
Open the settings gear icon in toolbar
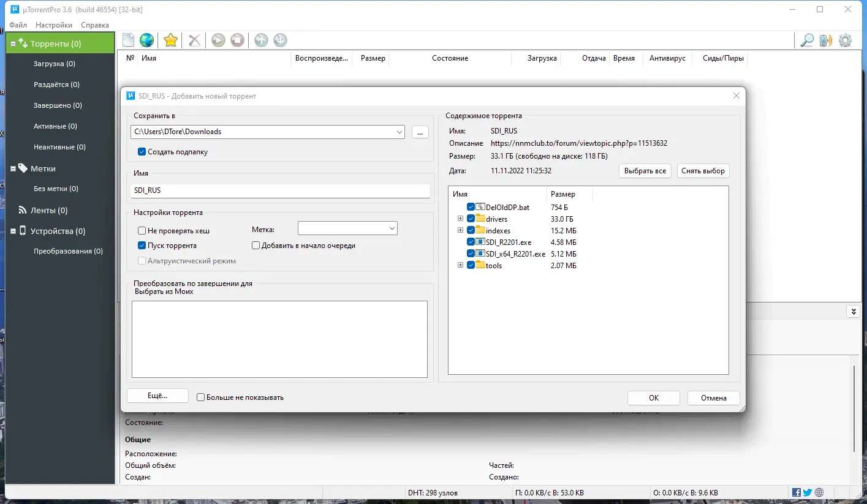(845, 40)
